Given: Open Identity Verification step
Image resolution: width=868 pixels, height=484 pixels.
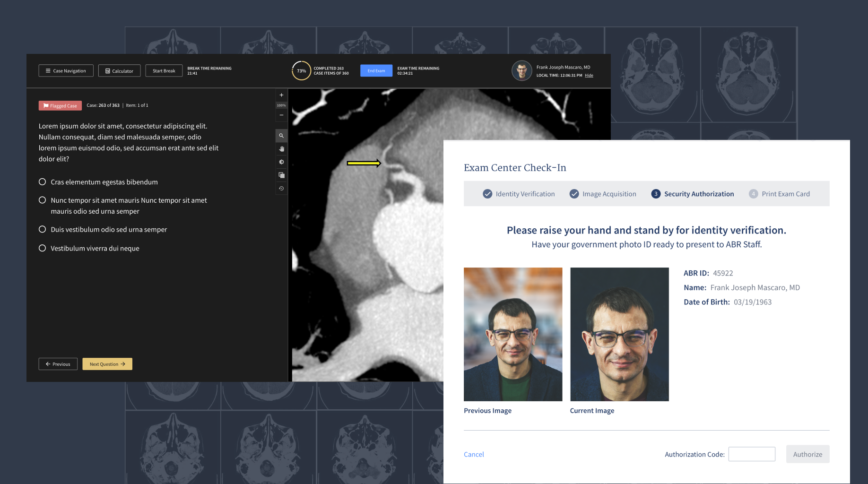Looking at the screenshot, I should pos(519,194).
